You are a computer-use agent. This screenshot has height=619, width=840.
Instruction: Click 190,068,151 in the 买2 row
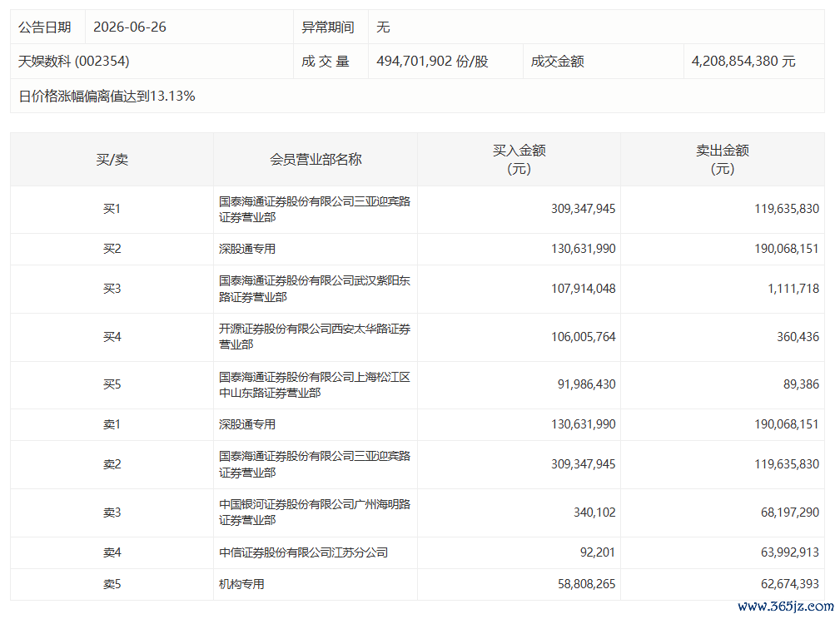(787, 249)
